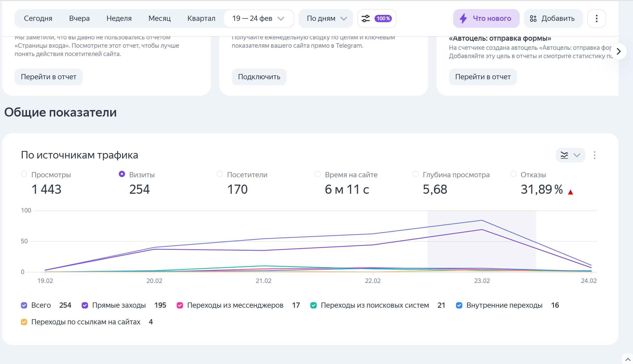This screenshot has height=364, width=633.
Task: Select the 'Просмотры' radio button
Action: pyautogui.click(x=24, y=174)
